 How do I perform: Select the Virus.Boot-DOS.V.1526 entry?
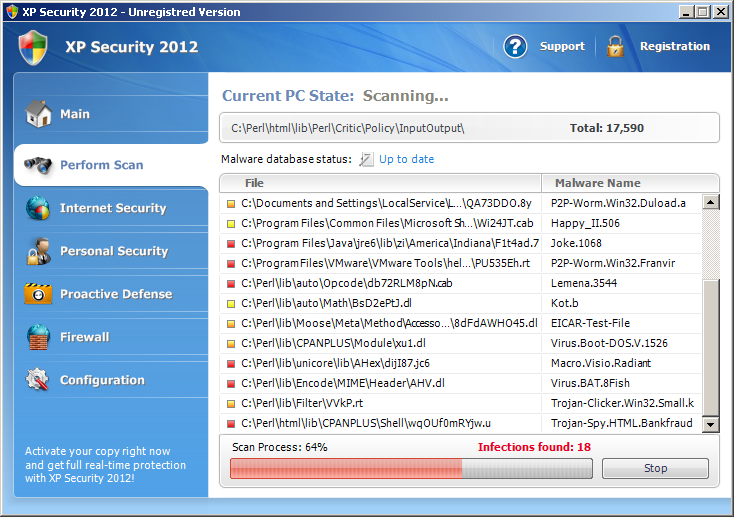(609, 343)
